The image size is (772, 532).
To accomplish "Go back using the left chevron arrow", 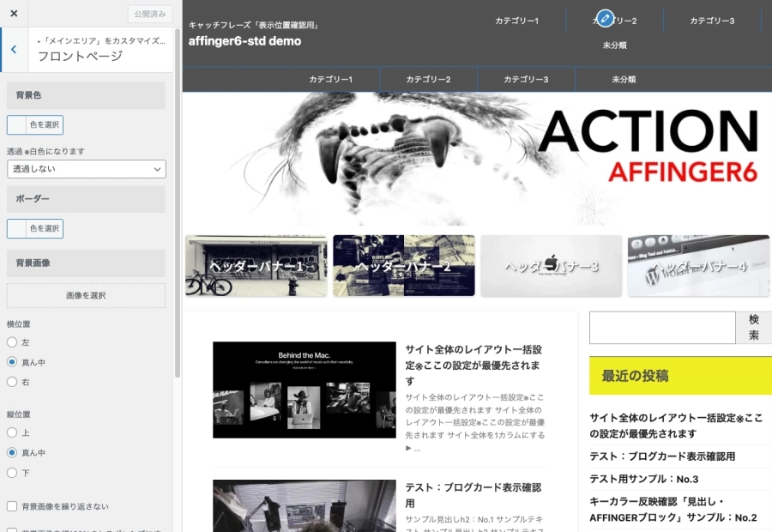I will (x=14, y=49).
